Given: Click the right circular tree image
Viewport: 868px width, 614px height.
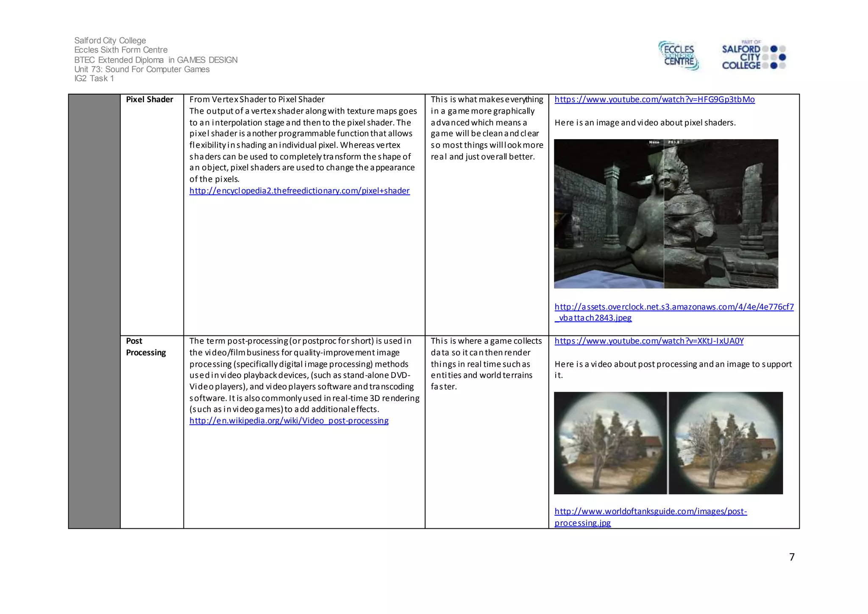Looking at the screenshot, I should tap(726, 443).
